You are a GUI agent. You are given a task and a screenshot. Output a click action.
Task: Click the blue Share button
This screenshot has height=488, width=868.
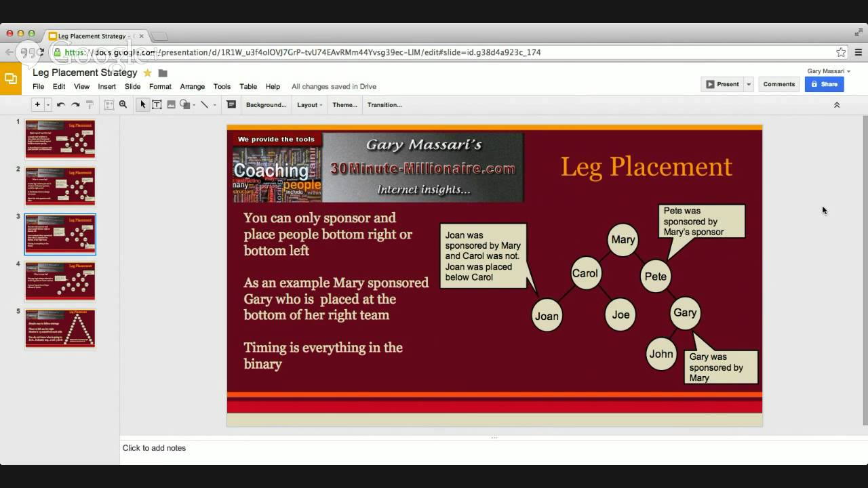(824, 84)
